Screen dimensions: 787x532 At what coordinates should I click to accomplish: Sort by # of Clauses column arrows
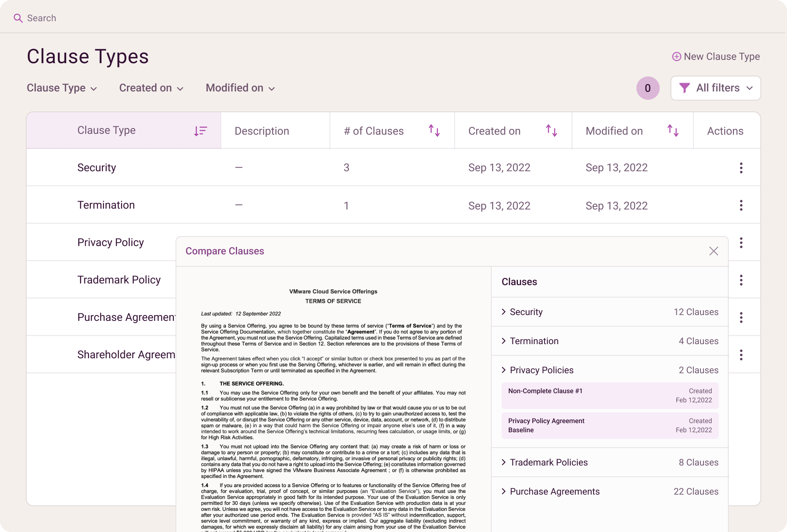pos(434,131)
